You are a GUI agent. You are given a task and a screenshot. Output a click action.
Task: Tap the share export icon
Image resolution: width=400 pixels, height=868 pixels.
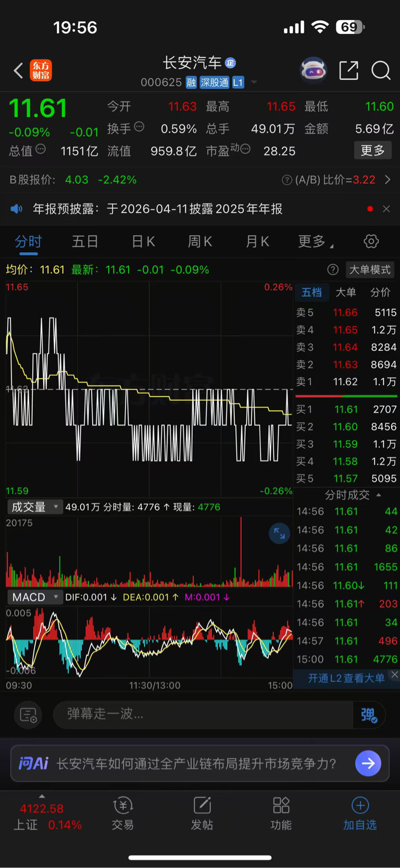click(x=348, y=70)
